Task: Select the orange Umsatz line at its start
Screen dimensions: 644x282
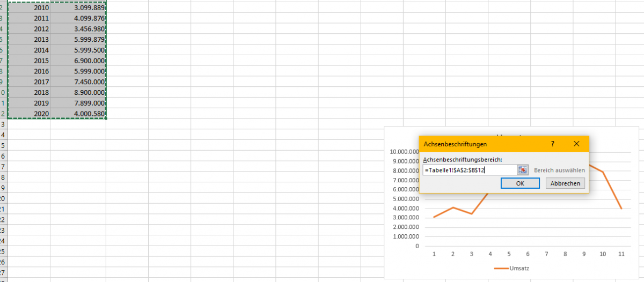Action: click(434, 217)
